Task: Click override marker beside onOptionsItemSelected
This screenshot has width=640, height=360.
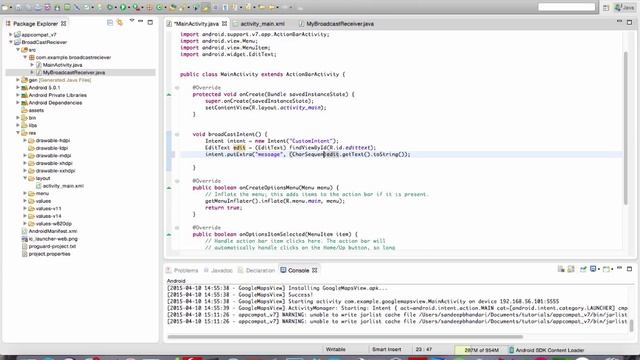Action: tap(169, 234)
